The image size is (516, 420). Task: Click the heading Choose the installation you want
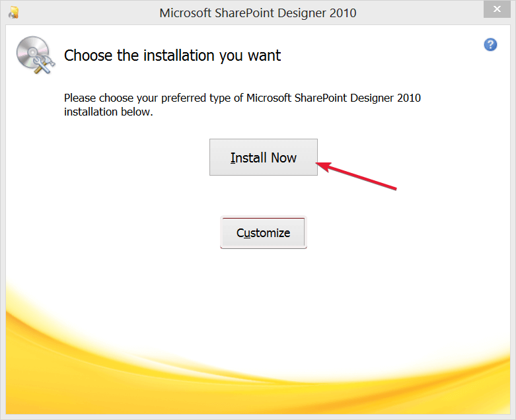pos(172,55)
